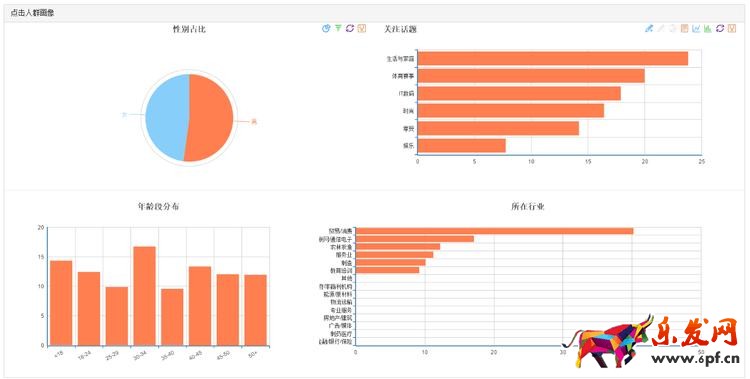Viewport: 750px width, 379px height.
Task: Switch topics chart to line type
Action: (696, 29)
